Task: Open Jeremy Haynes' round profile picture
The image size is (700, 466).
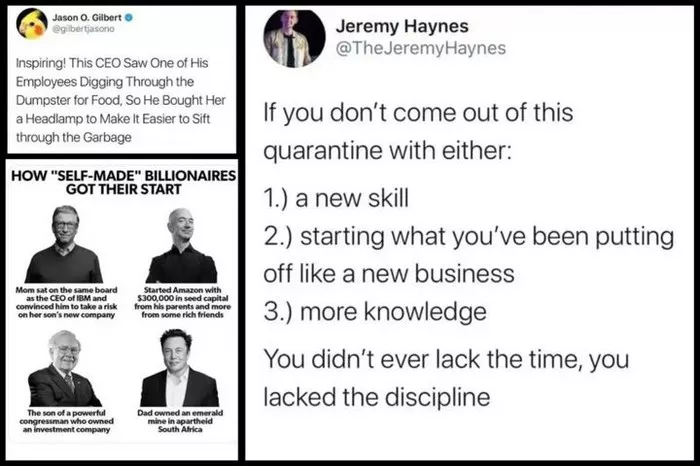Action: click(x=294, y=39)
